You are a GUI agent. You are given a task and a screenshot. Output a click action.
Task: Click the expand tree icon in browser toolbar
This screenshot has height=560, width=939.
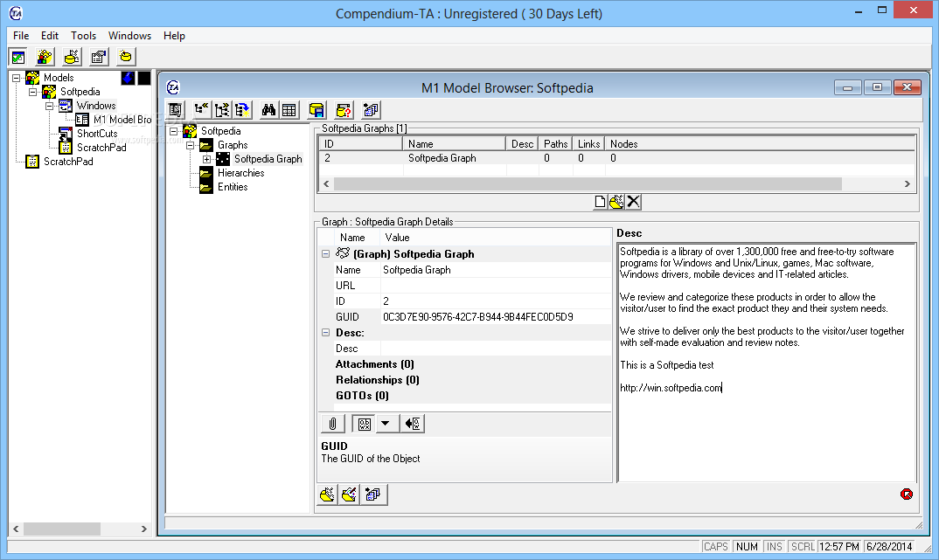pyautogui.click(x=222, y=109)
